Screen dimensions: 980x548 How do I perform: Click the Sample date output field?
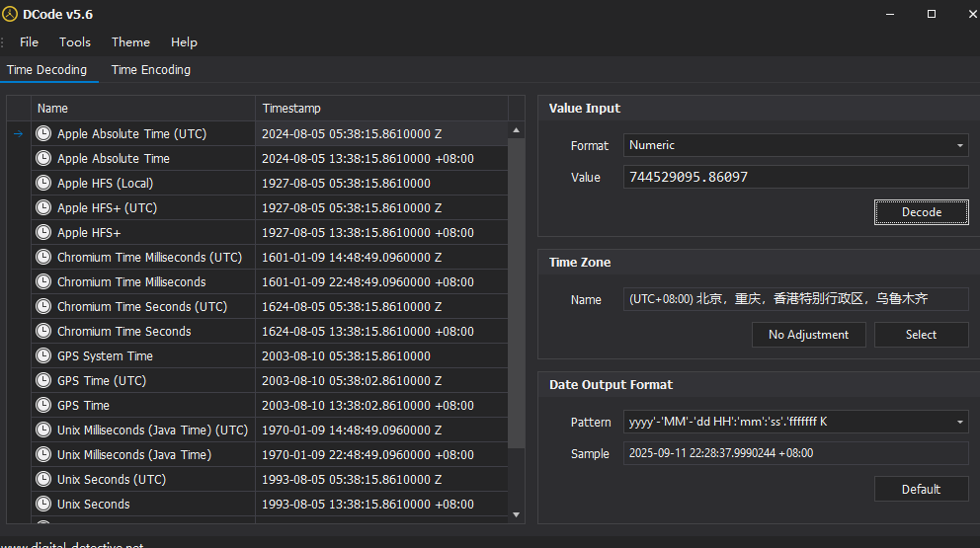[795, 453]
